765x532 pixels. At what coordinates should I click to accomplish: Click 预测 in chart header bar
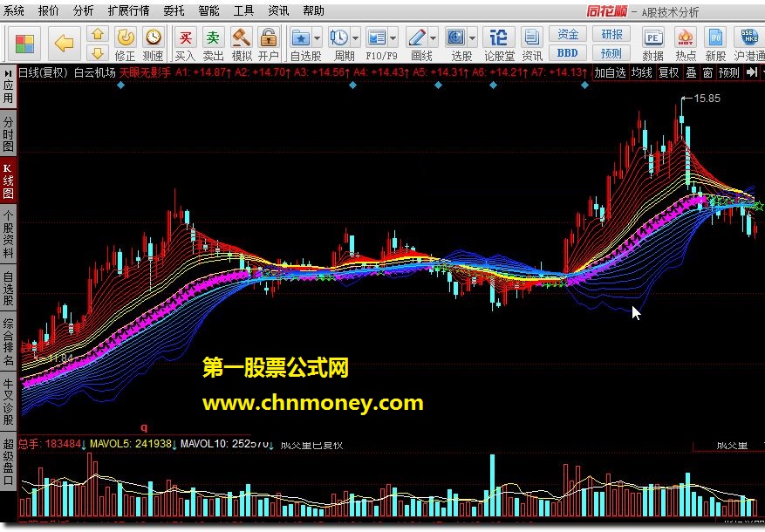click(x=729, y=72)
